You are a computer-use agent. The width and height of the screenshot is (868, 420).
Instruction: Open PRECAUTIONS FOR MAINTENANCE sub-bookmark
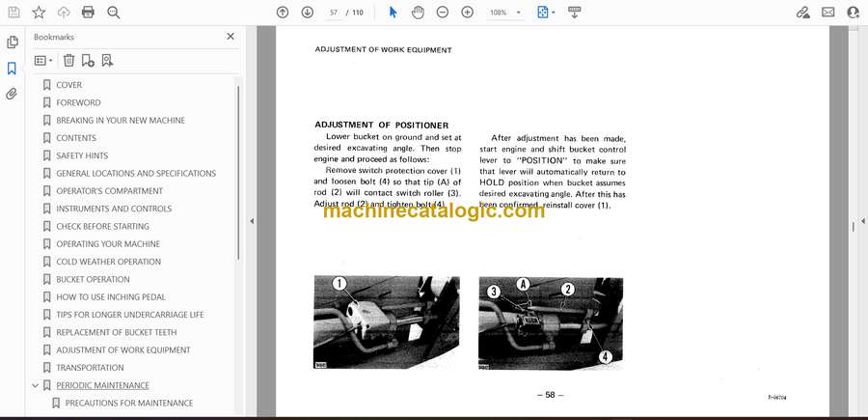point(129,404)
